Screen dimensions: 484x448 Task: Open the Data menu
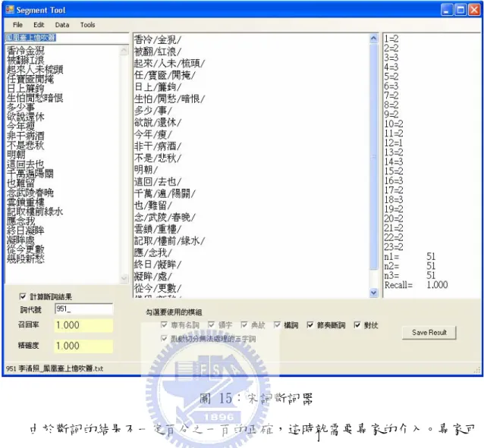point(62,25)
